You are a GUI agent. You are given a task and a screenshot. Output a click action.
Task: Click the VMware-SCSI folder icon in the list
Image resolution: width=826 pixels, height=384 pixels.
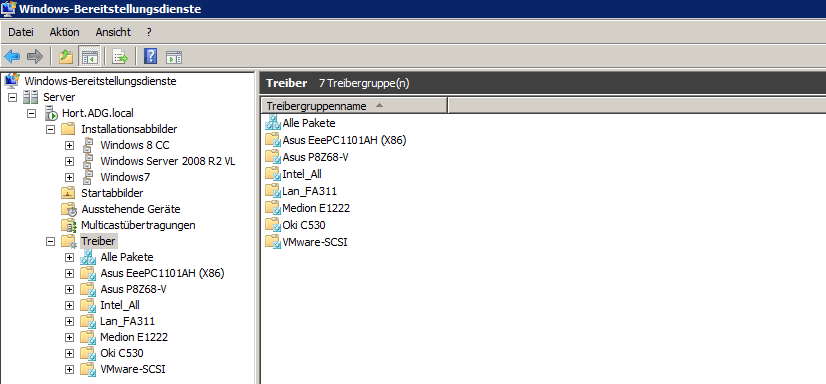tap(273, 242)
